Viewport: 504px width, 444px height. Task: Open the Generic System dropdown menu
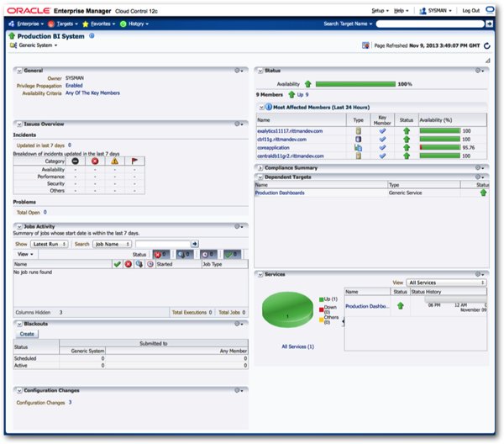click(38, 45)
